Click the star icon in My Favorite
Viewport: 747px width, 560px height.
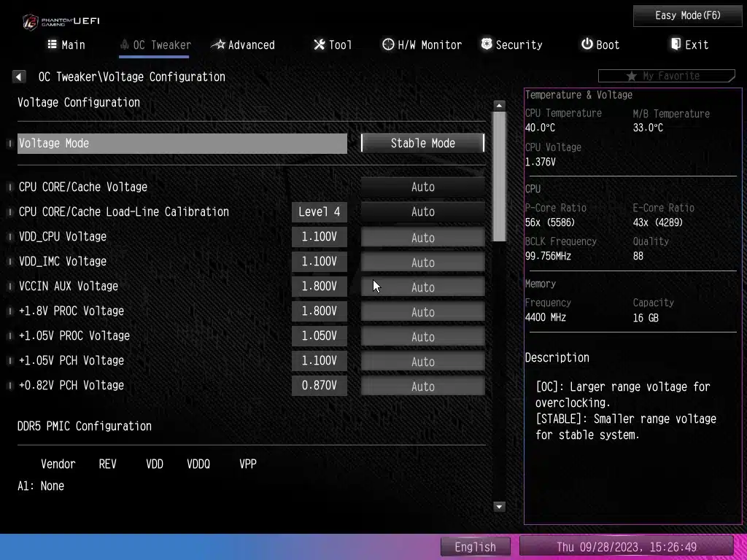(x=632, y=77)
